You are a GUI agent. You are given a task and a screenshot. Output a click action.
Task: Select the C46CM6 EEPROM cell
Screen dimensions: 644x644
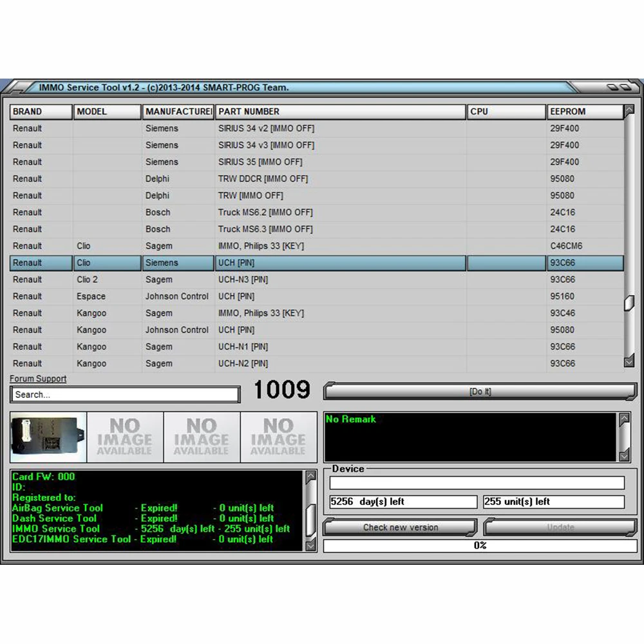pos(585,246)
